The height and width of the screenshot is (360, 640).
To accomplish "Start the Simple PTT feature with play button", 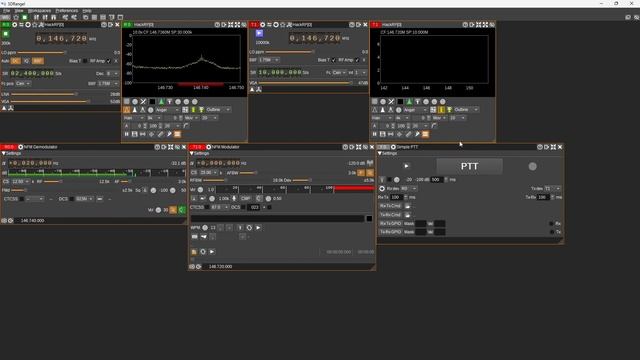I will coord(406,166).
